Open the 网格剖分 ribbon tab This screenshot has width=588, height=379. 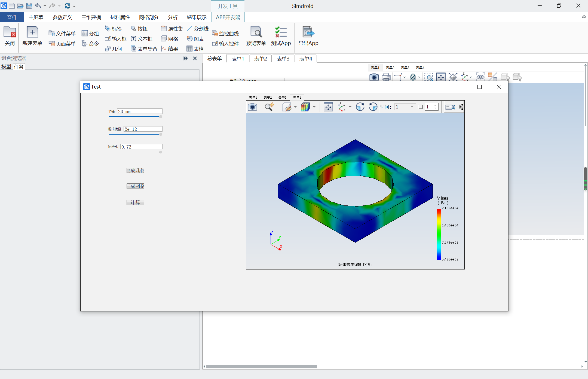coord(149,17)
